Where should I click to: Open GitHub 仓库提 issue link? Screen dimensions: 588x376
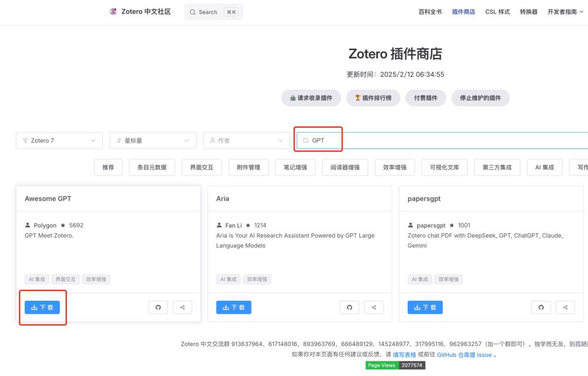coord(464,355)
